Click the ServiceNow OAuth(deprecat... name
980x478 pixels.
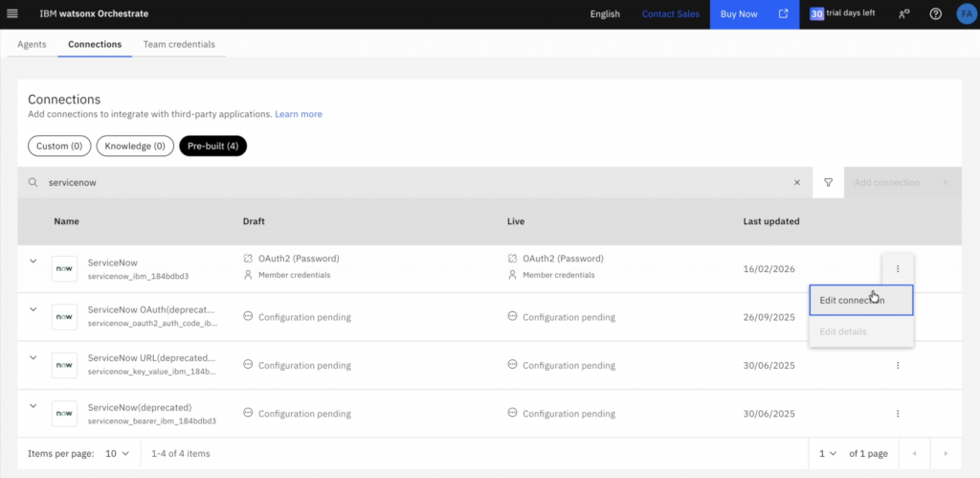click(152, 309)
